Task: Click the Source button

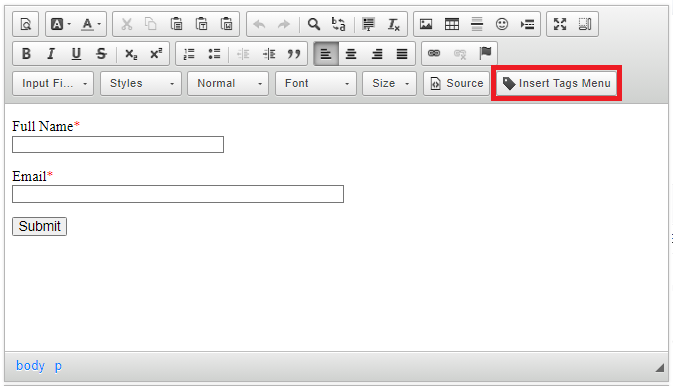Action: 457,83
